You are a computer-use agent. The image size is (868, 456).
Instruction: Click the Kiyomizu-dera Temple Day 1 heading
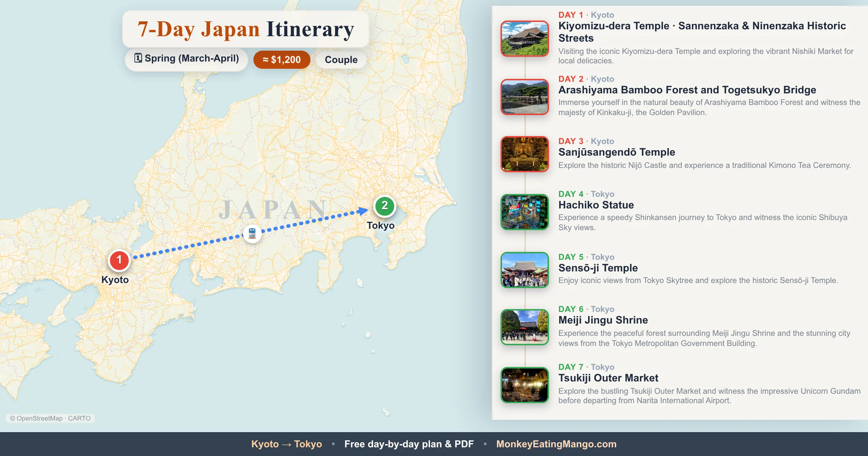[702, 32]
